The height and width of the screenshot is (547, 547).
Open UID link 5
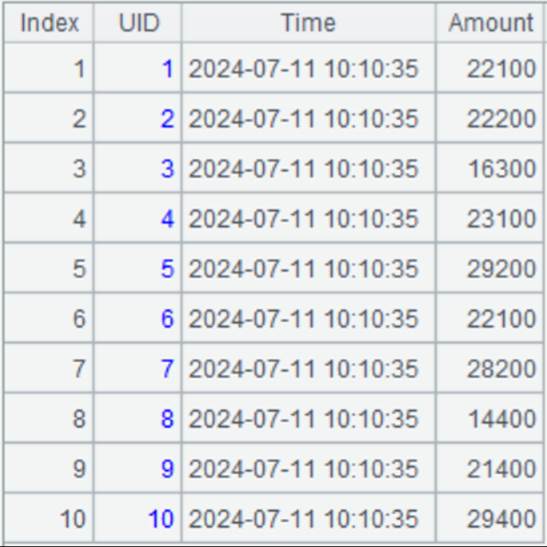pos(167,269)
